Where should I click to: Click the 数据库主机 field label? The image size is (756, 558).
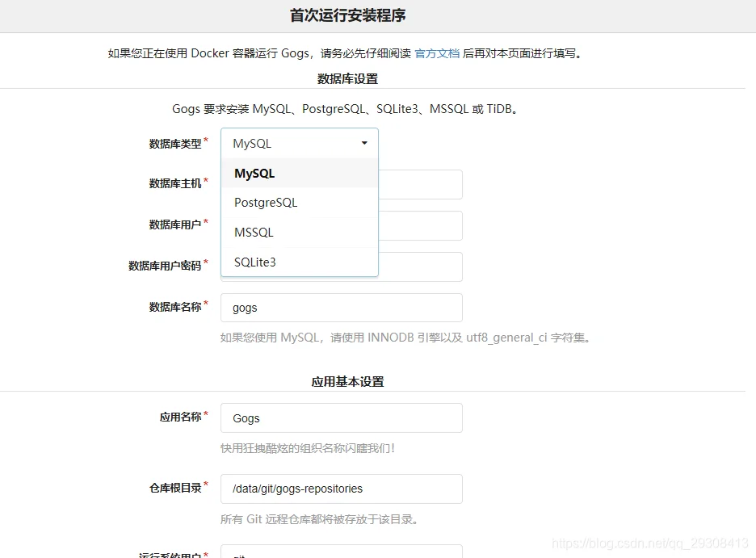[x=175, y=183]
